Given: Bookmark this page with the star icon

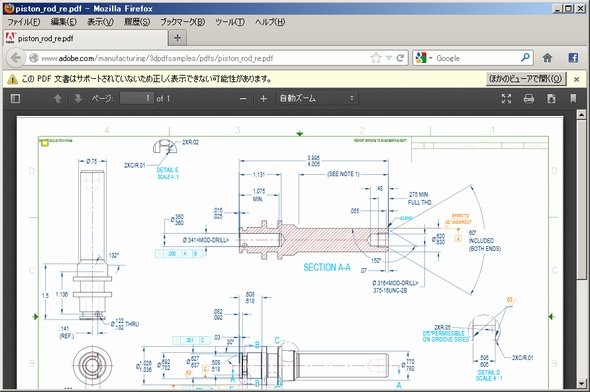Looking at the screenshot, I should 376,58.
